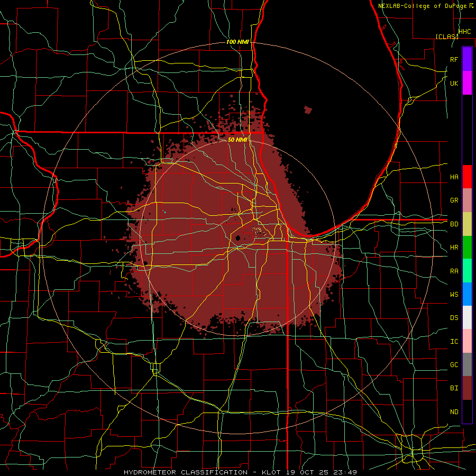Image resolution: width=476 pixels, height=476 pixels.
Task: Click the RA mint-green legend swatch
Action: click(x=467, y=271)
